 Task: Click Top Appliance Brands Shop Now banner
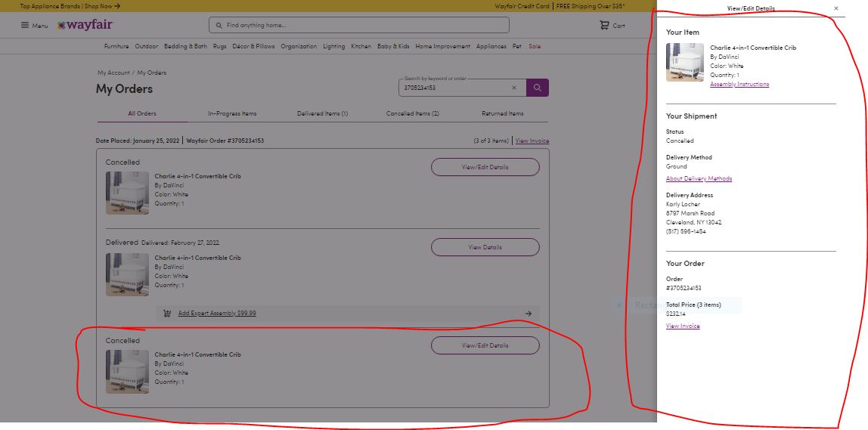coord(70,6)
